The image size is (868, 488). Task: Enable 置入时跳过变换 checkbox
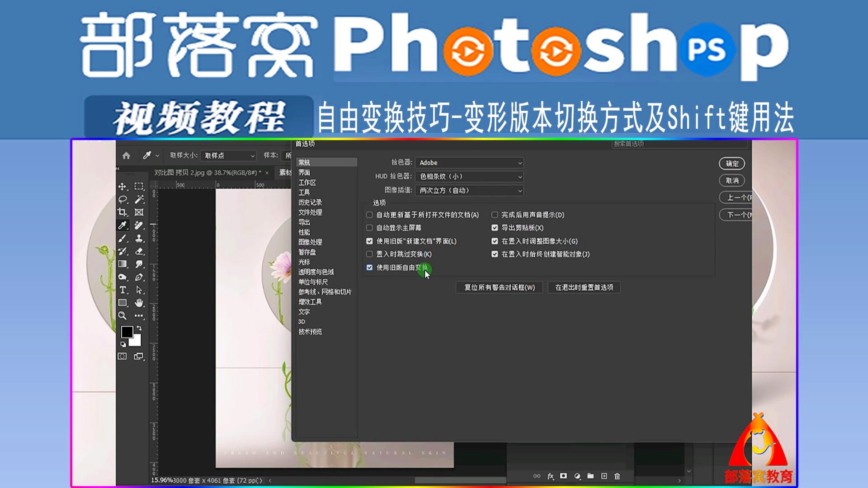[x=369, y=254]
